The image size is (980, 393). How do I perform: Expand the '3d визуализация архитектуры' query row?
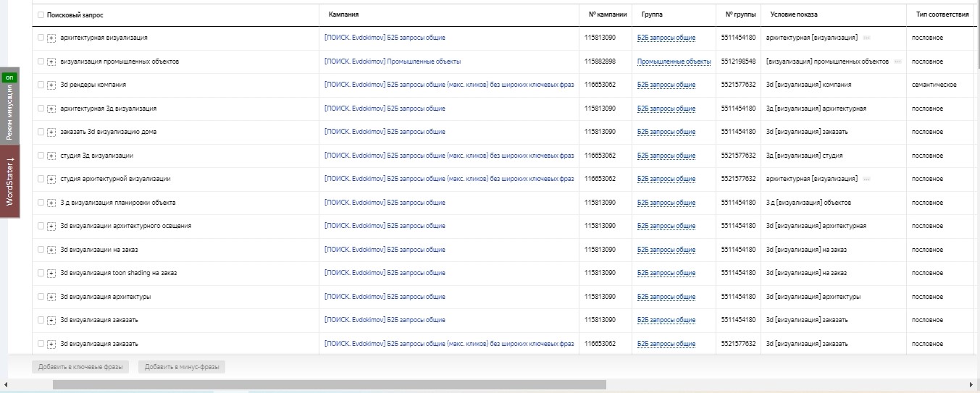tap(51, 297)
